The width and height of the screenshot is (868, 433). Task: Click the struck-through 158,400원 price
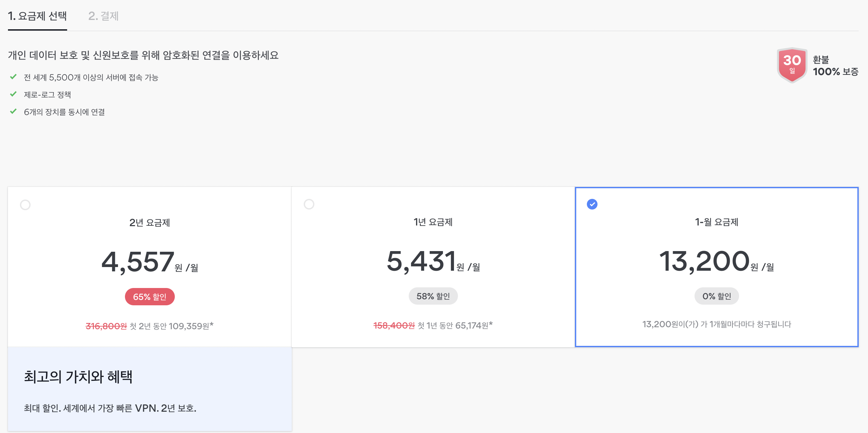(x=393, y=325)
